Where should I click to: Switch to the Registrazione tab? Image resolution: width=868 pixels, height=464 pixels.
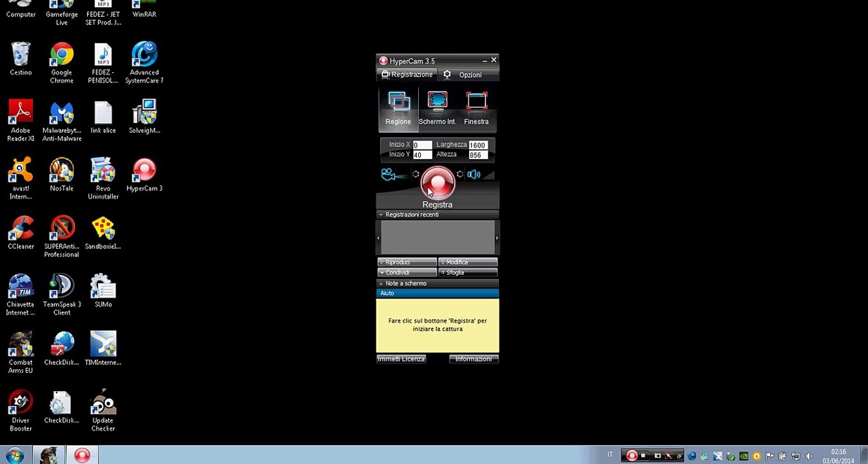407,75
